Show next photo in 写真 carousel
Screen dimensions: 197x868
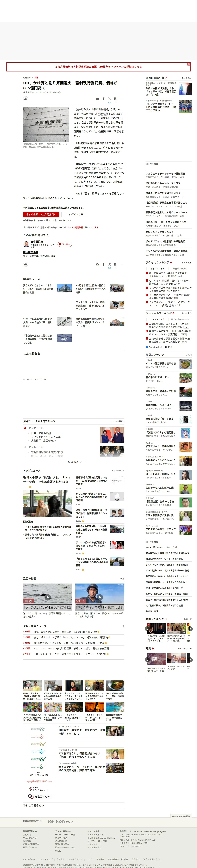pyautogui.click(x=190, y=660)
